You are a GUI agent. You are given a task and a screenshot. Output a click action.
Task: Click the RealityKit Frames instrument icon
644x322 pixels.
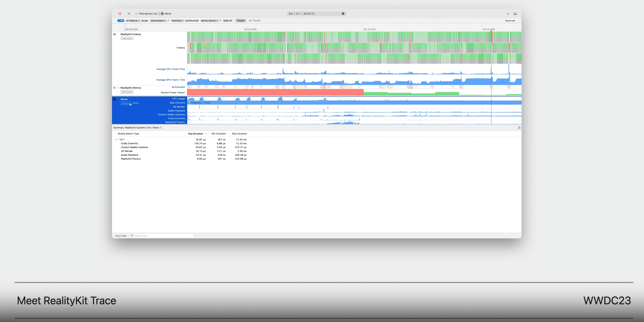115,34
